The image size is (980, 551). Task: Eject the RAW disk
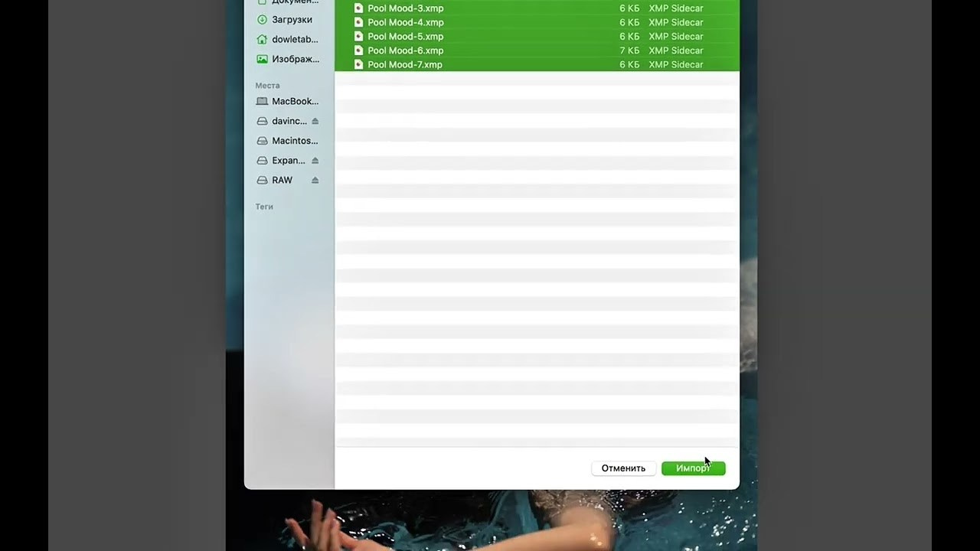315,181
